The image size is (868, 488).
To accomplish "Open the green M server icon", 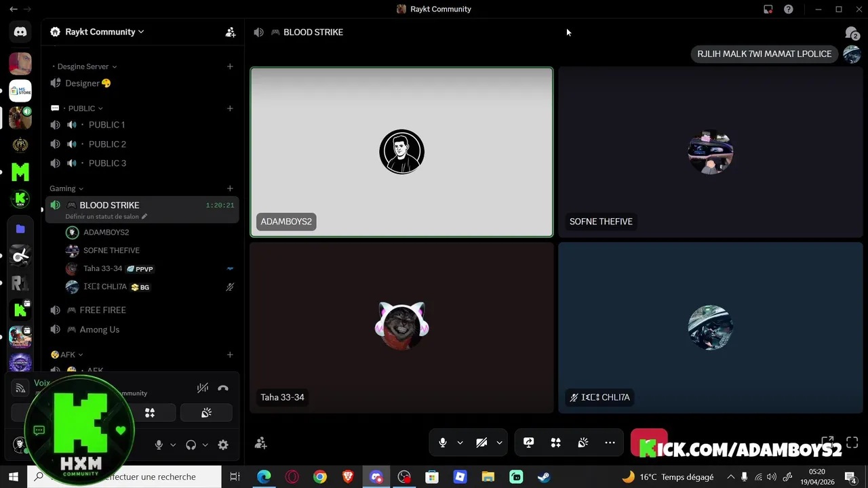I will [x=20, y=172].
